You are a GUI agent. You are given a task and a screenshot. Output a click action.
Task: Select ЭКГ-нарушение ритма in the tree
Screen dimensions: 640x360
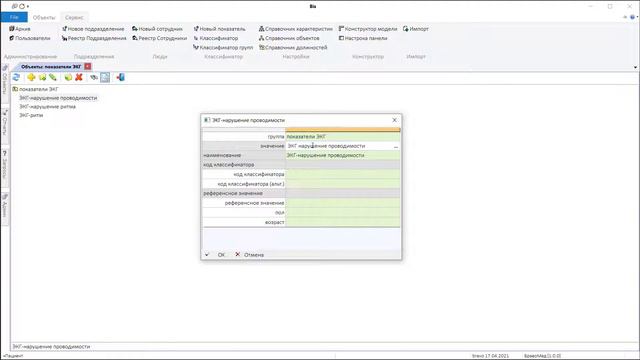click(x=47, y=107)
